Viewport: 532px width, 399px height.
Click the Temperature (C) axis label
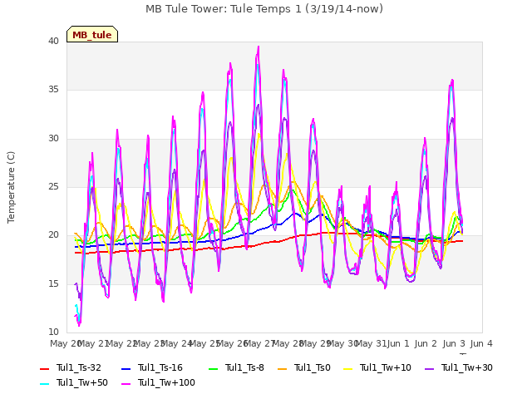pos(11,187)
